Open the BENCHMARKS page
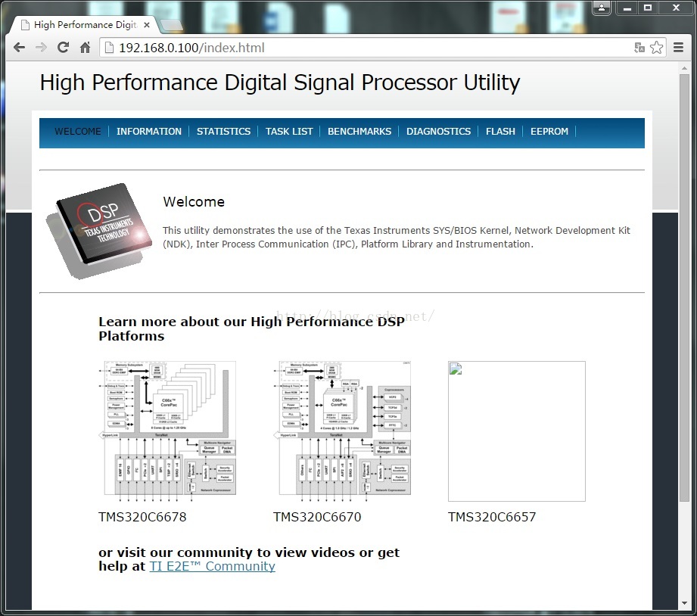Screen dimensions: 697x616 click(359, 132)
